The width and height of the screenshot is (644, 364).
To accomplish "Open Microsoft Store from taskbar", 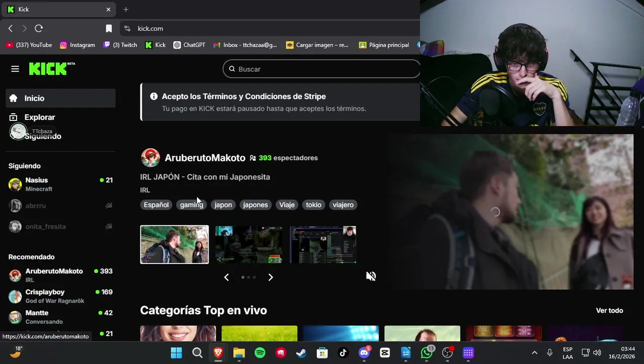I will coord(322,353).
